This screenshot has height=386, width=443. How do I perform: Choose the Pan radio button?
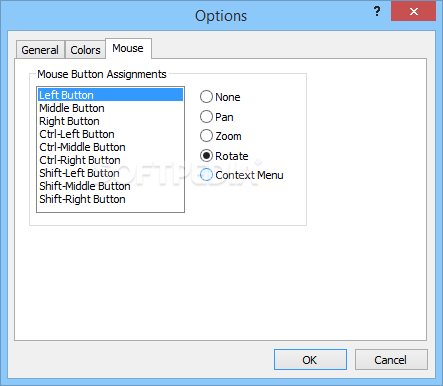[217, 117]
